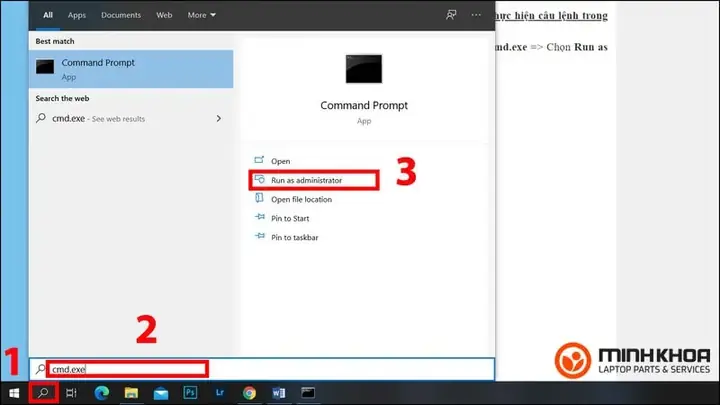Launch Microsoft Edge from the taskbar
The height and width of the screenshot is (405, 720).
tap(101, 393)
